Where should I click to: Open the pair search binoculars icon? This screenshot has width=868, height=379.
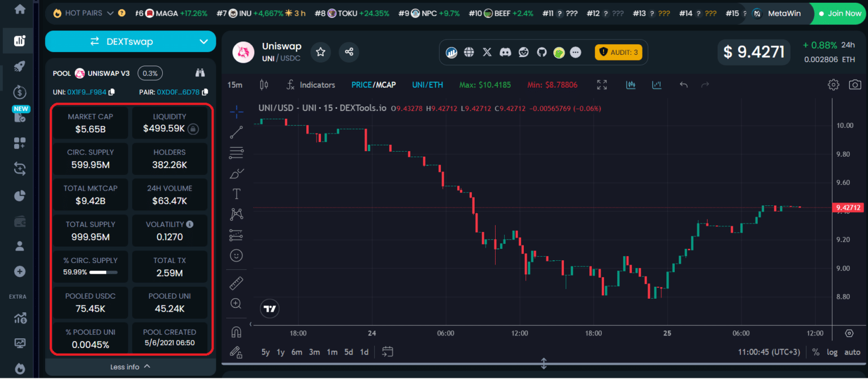[200, 74]
